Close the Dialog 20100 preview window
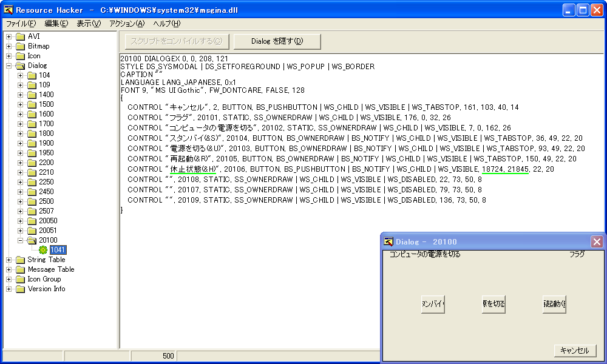 [x=597, y=242]
